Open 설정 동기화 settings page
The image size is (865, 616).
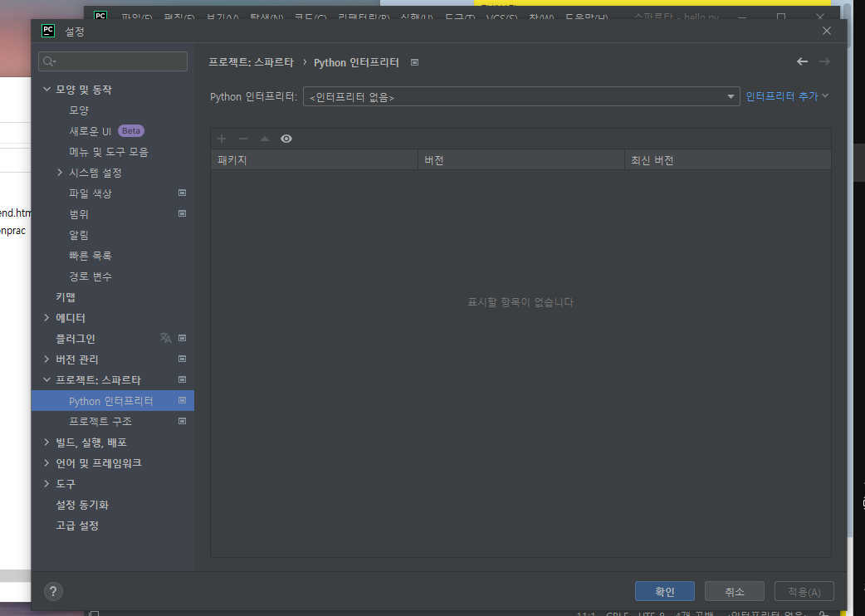82,505
